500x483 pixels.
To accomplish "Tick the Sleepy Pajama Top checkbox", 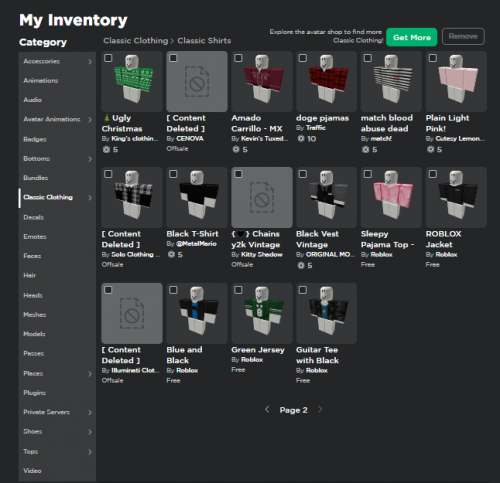I will pos(368,174).
